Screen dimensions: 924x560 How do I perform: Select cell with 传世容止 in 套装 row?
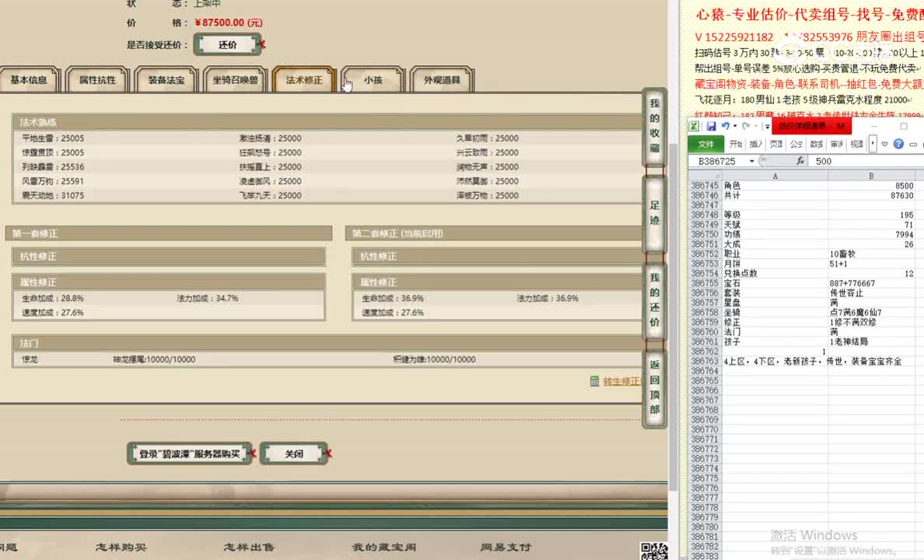[x=871, y=292]
